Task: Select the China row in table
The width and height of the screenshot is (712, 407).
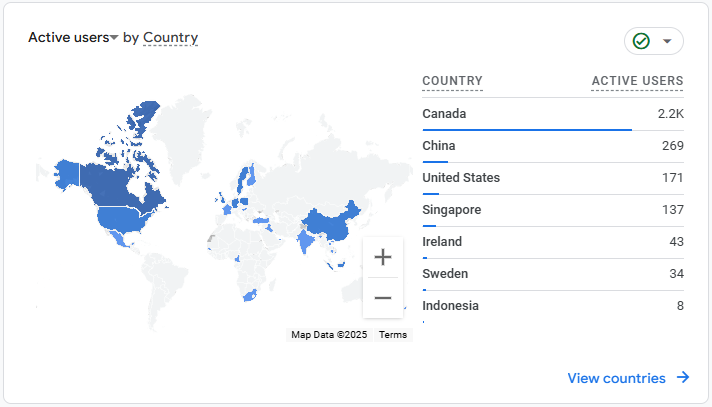Action: coord(552,146)
